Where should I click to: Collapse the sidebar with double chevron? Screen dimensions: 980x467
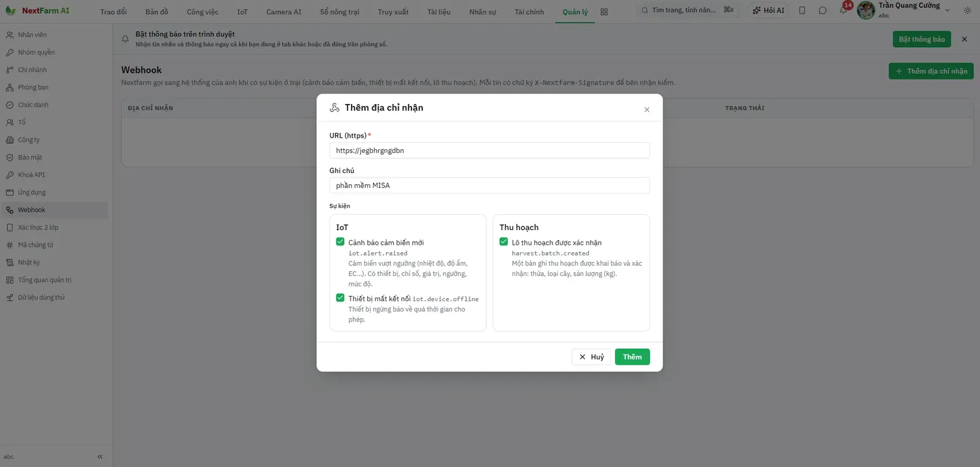coord(100,457)
